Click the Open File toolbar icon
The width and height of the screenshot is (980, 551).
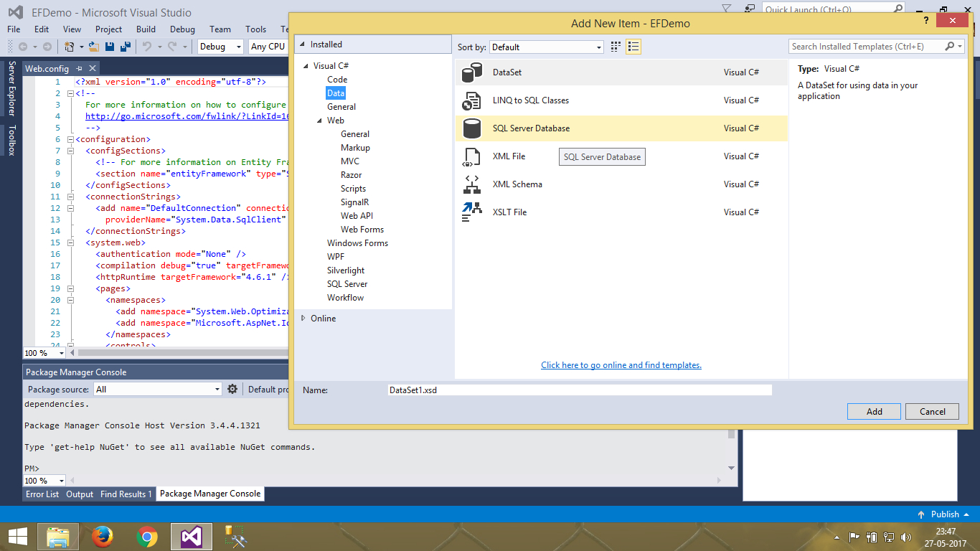click(x=93, y=47)
